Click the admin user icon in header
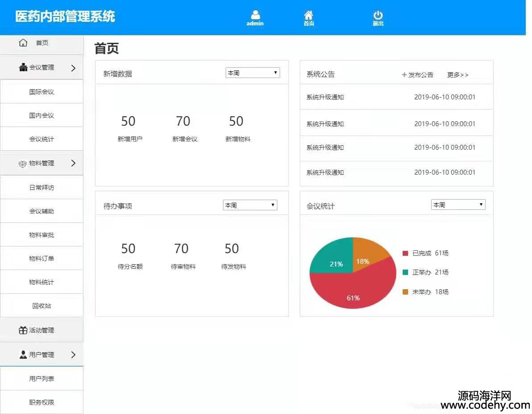The width and height of the screenshot is (532, 414). (255, 15)
